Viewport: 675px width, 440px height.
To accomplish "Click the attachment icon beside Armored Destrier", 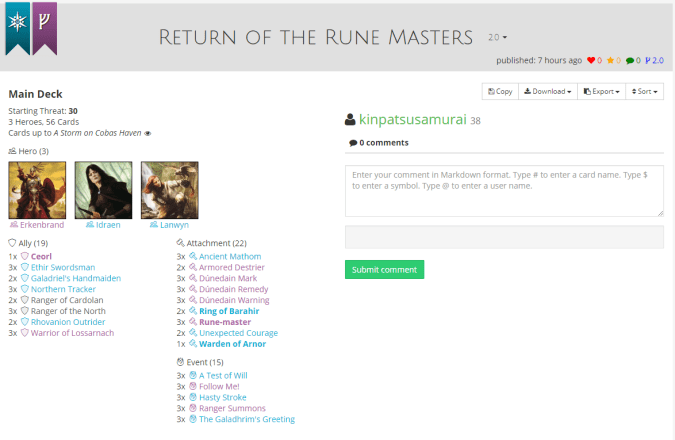I will click(193, 267).
